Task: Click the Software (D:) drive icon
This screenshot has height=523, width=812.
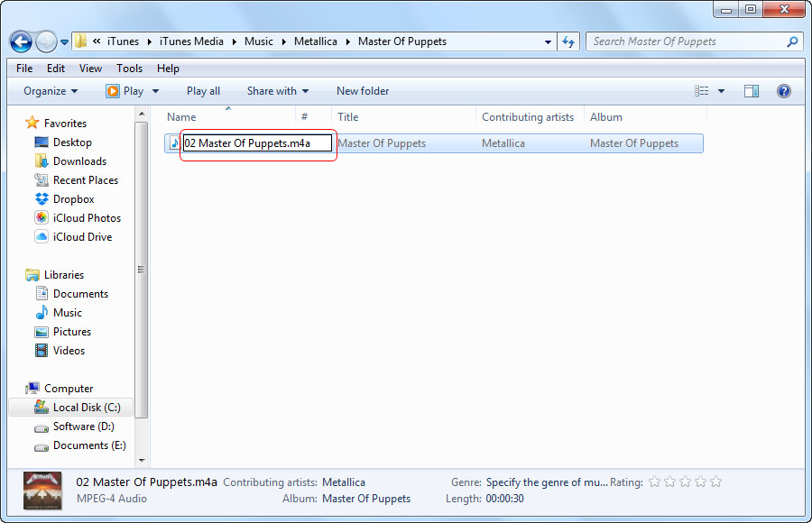Action: 42,427
